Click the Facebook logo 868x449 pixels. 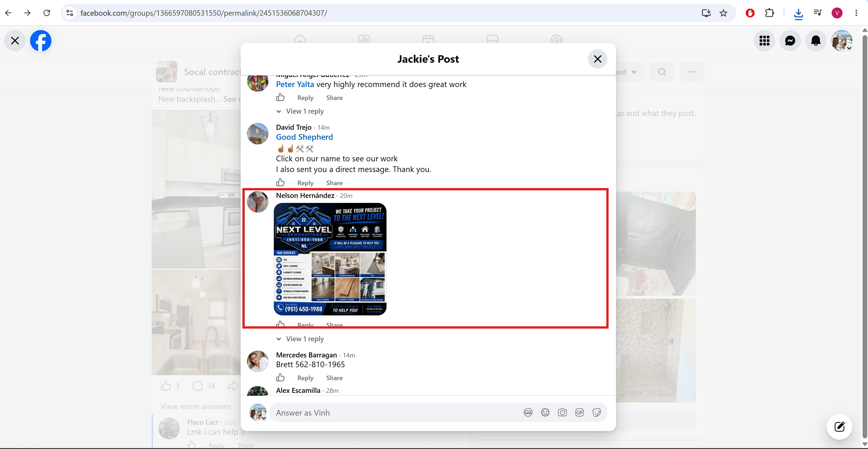[x=41, y=41]
